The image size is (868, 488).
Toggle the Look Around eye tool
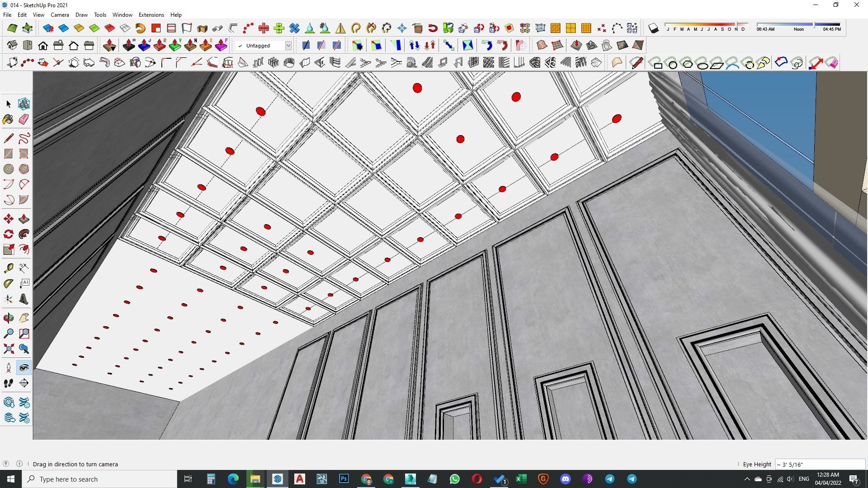point(24,368)
